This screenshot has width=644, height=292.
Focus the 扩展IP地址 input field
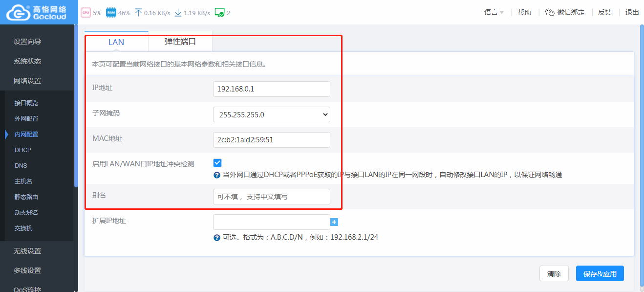pyautogui.click(x=272, y=222)
